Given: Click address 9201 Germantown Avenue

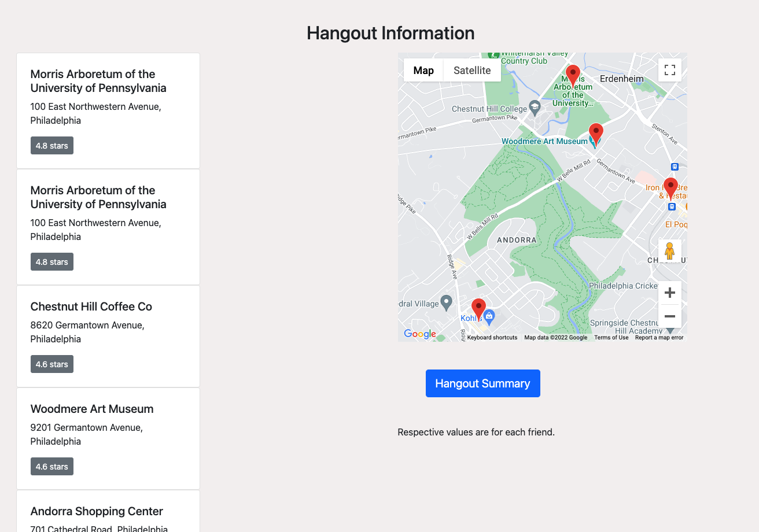Looking at the screenshot, I should point(87,434).
